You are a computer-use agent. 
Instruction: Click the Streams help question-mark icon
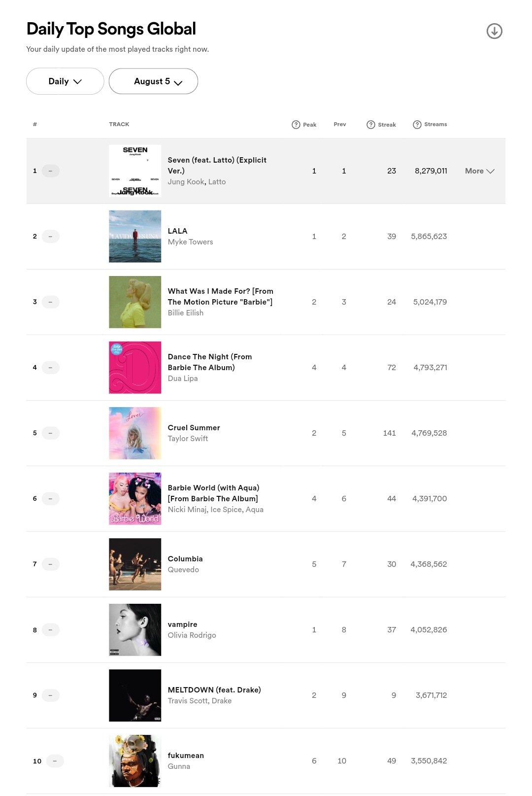tap(417, 125)
